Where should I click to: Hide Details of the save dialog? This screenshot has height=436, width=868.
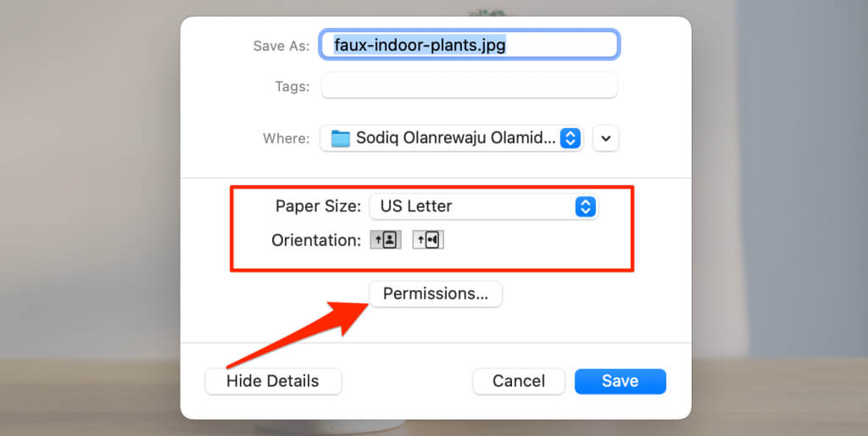click(x=273, y=381)
